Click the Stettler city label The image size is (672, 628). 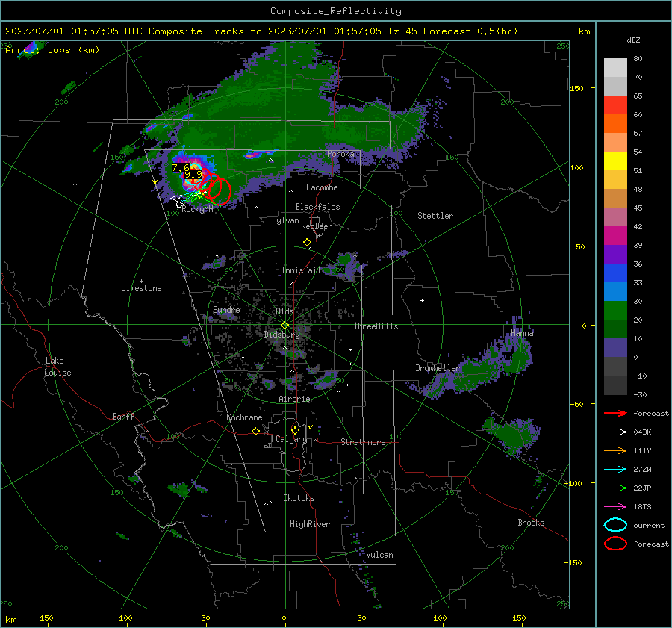click(x=435, y=216)
